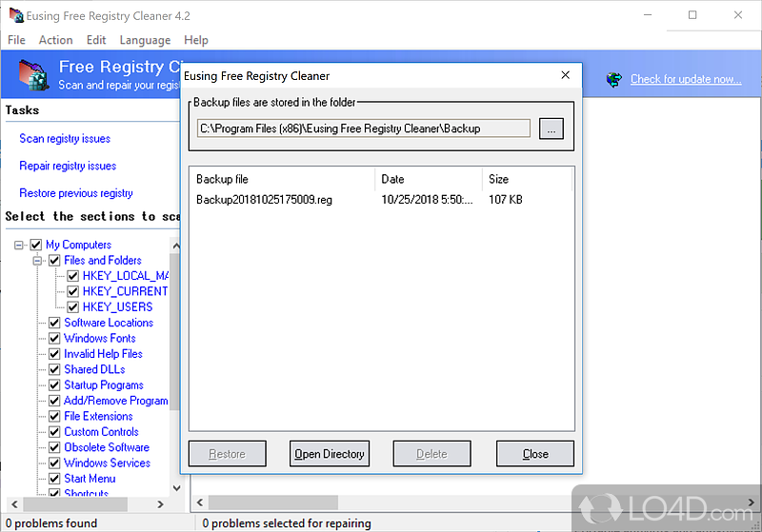The image size is (762, 532).
Task: Sort backups by Date column
Action: [x=429, y=179]
